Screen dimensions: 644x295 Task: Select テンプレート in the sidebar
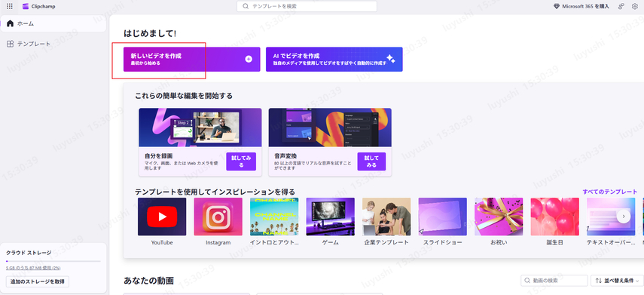tap(53, 44)
